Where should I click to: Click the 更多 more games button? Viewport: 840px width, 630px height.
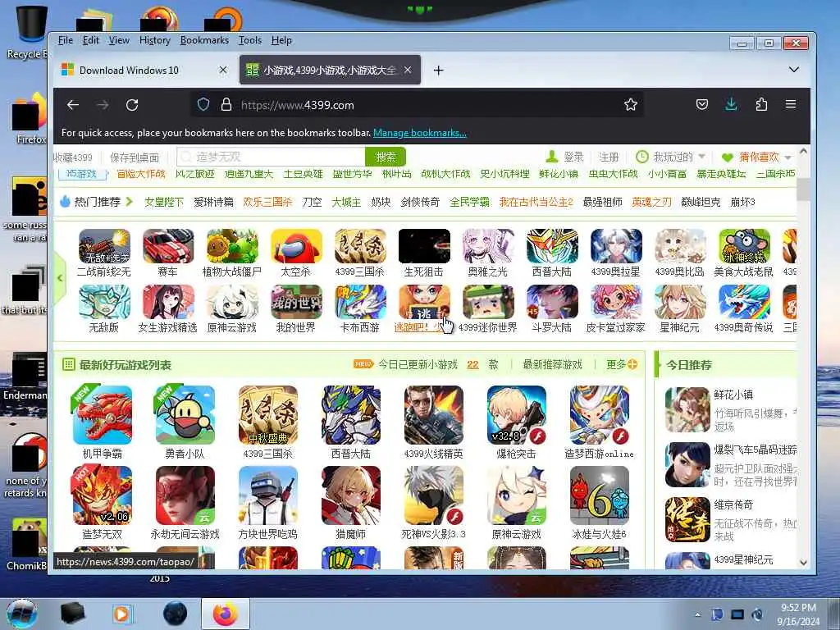622,364
